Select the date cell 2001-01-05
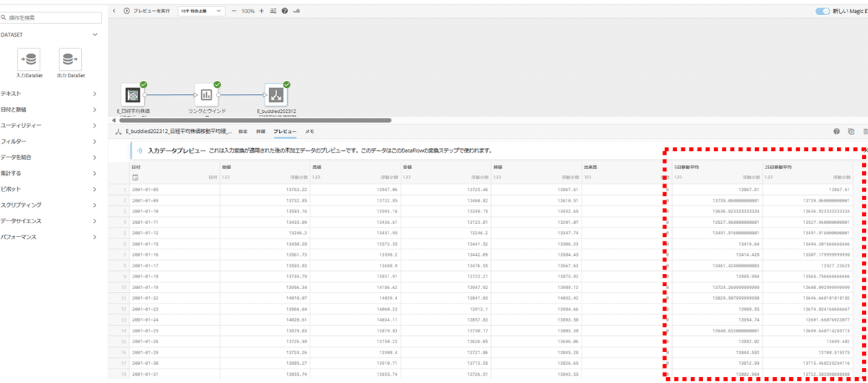The image size is (868, 383). (x=174, y=189)
